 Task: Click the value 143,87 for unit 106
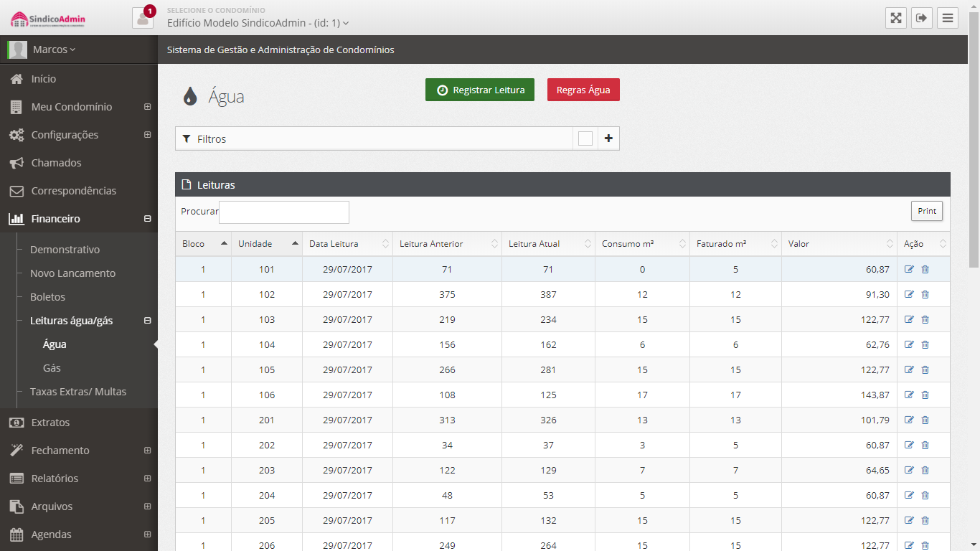(875, 395)
